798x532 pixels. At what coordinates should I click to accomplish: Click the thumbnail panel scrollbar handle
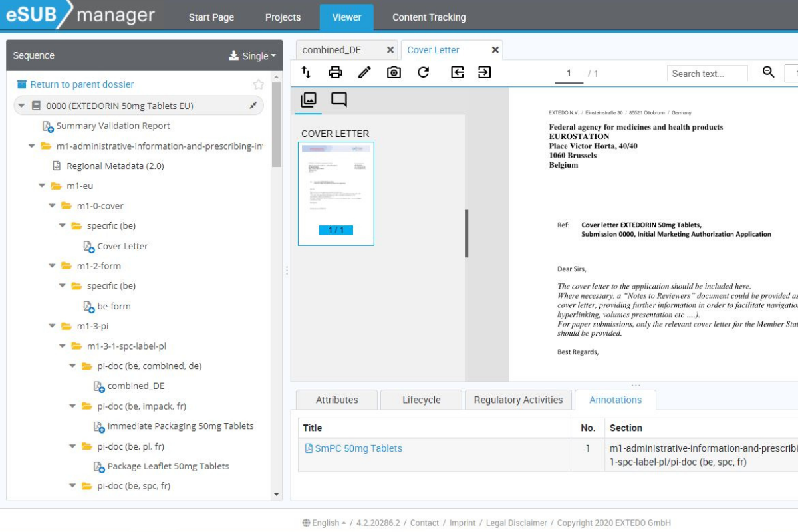[x=467, y=233]
